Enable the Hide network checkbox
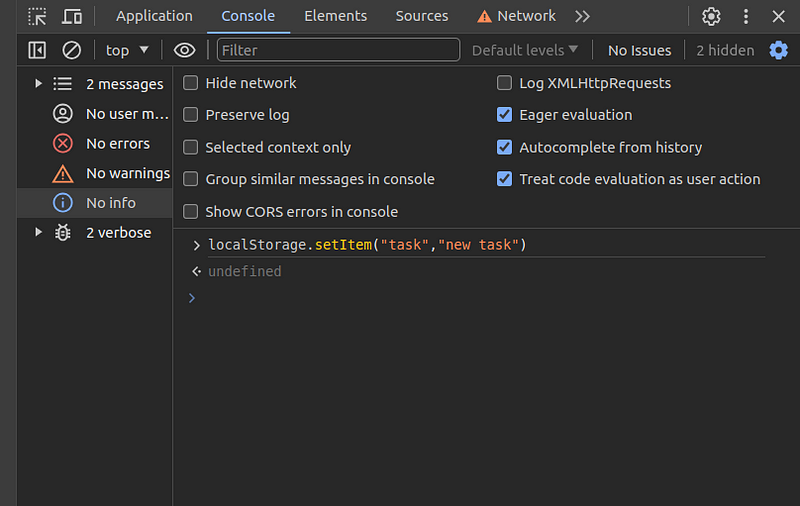This screenshot has height=506, width=800. [191, 83]
